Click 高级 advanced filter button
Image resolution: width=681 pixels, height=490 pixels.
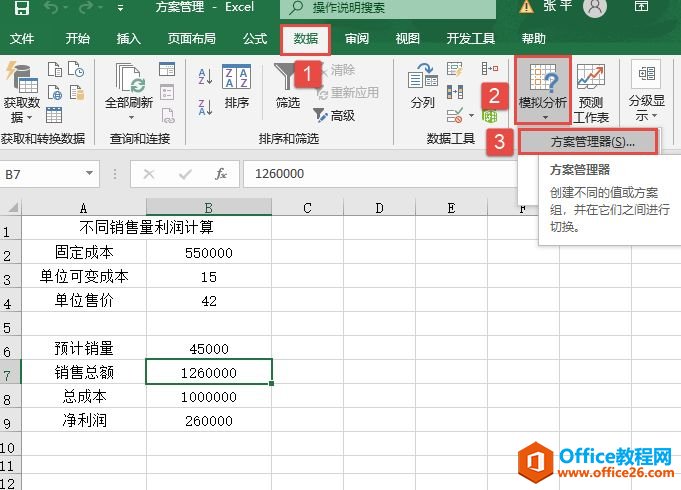click(334, 116)
